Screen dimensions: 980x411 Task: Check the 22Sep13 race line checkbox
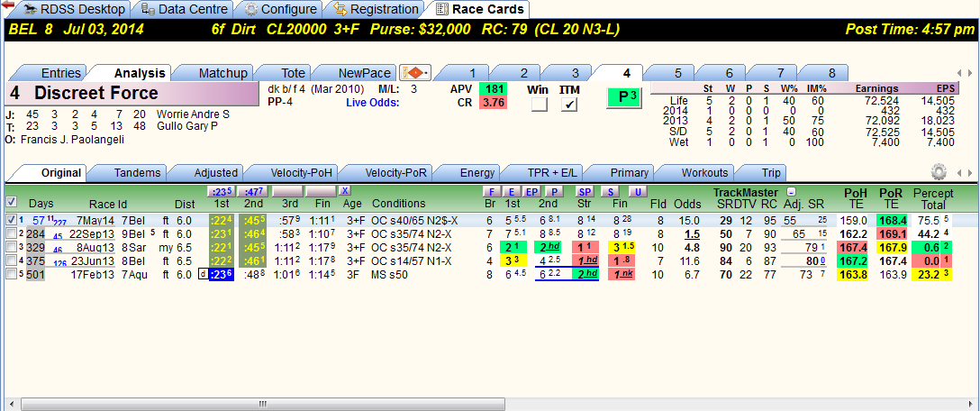click(x=10, y=233)
